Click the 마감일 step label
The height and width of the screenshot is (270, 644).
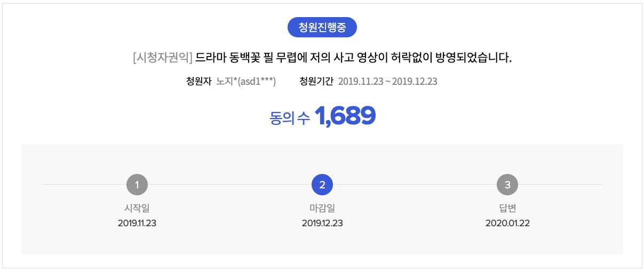click(x=322, y=208)
